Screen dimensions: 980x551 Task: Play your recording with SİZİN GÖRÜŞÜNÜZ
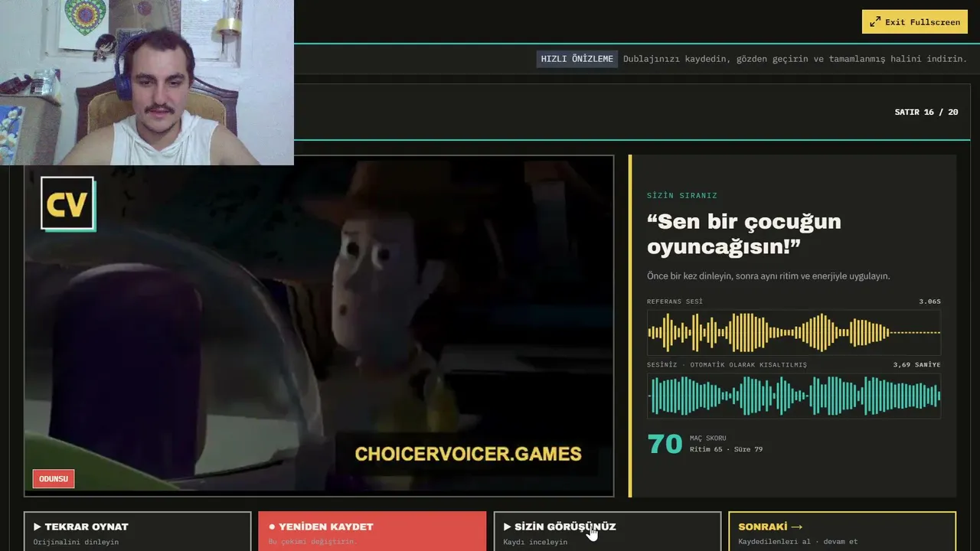pyautogui.click(x=607, y=531)
